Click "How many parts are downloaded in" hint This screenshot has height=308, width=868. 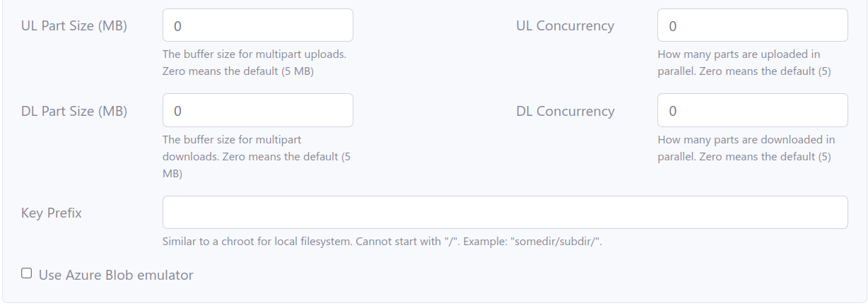coord(746,140)
